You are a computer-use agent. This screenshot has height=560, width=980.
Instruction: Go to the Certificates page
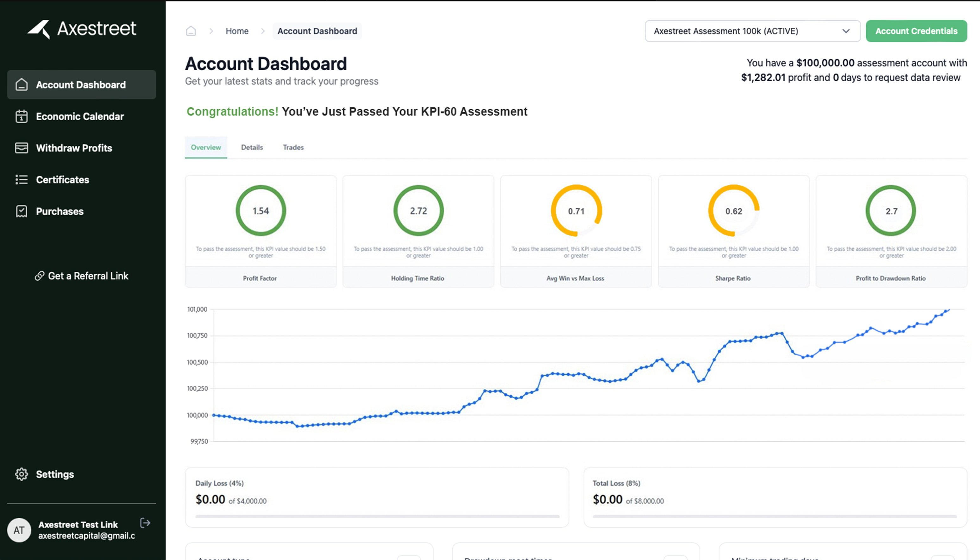(x=62, y=180)
